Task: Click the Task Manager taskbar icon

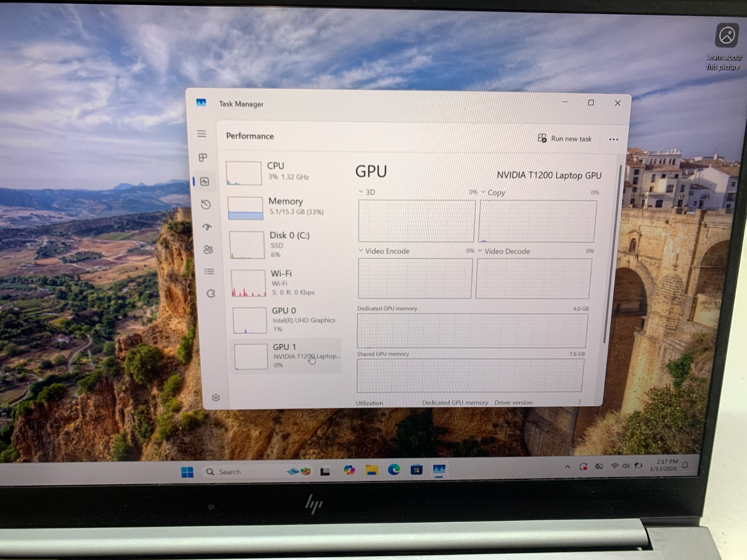Action: click(x=439, y=469)
